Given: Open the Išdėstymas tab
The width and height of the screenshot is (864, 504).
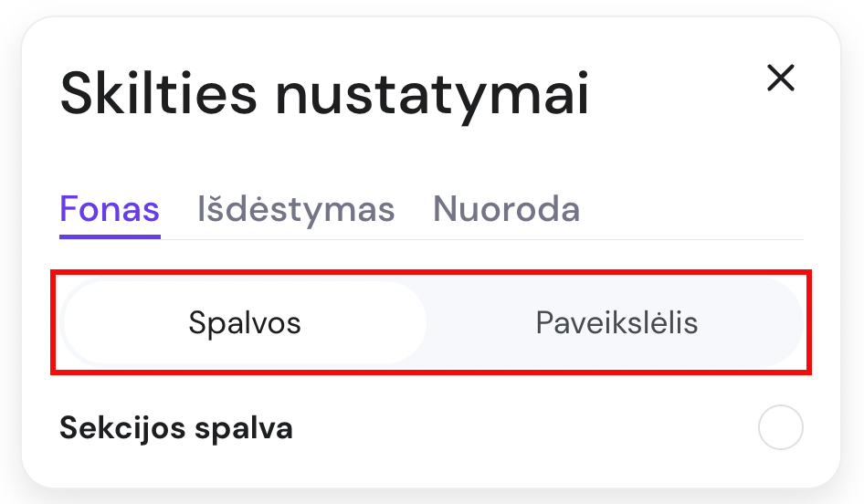Looking at the screenshot, I should (x=296, y=210).
